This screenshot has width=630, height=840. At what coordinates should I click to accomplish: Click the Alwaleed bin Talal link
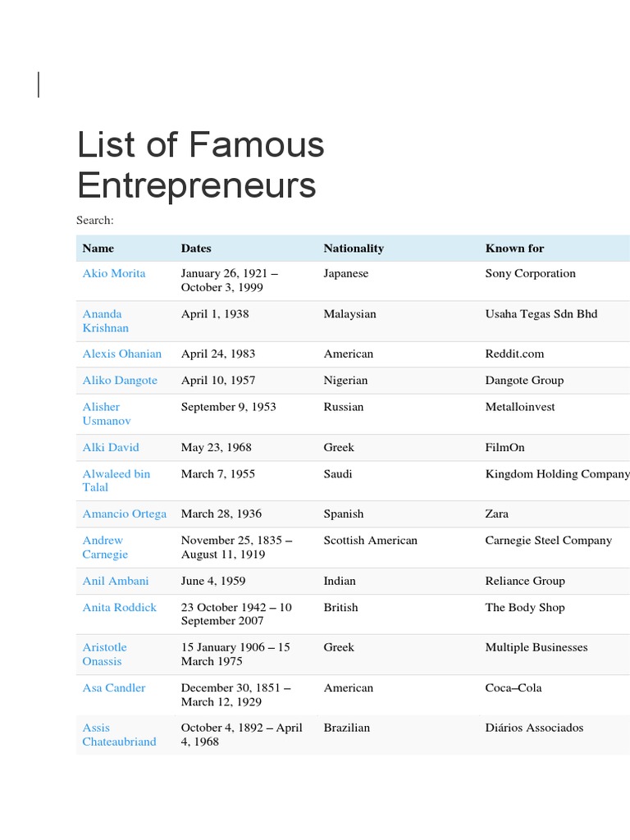point(116,480)
